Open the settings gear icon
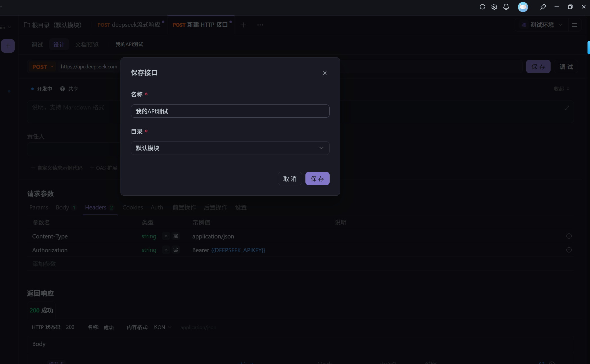Image resolution: width=590 pixels, height=364 pixels. [x=494, y=7]
